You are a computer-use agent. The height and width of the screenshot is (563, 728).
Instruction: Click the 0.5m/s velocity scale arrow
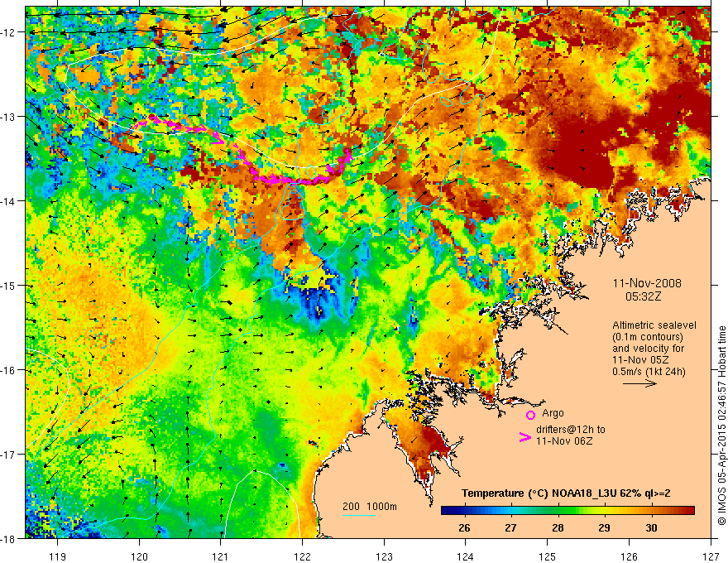[x=639, y=383]
